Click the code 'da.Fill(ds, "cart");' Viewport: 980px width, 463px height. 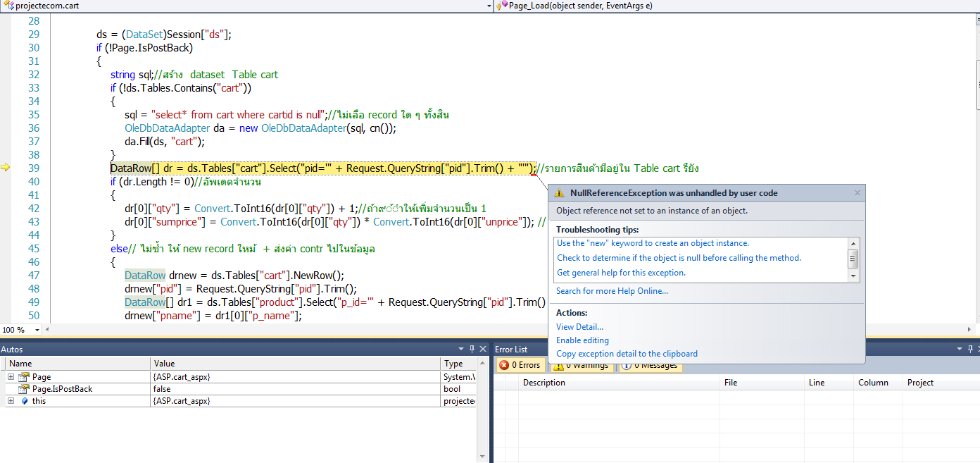click(165, 142)
